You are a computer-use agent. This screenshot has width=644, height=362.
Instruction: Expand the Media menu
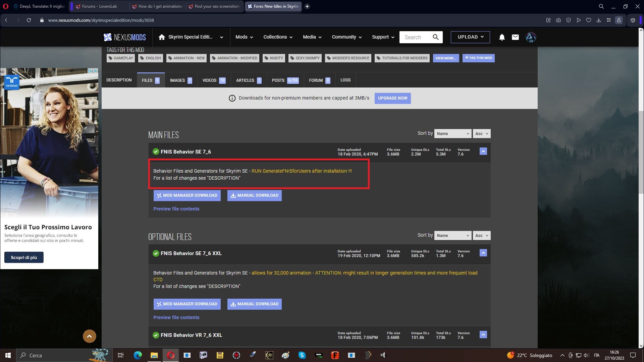point(312,37)
